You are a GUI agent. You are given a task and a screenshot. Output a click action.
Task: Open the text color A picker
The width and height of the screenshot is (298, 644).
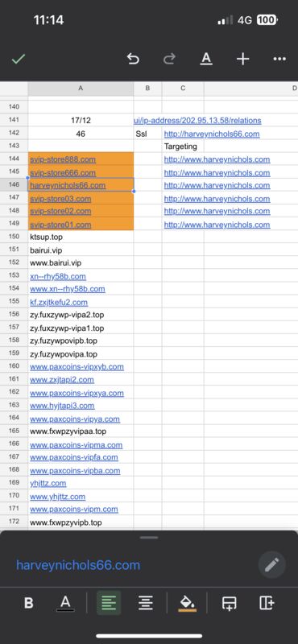click(65, 603)
